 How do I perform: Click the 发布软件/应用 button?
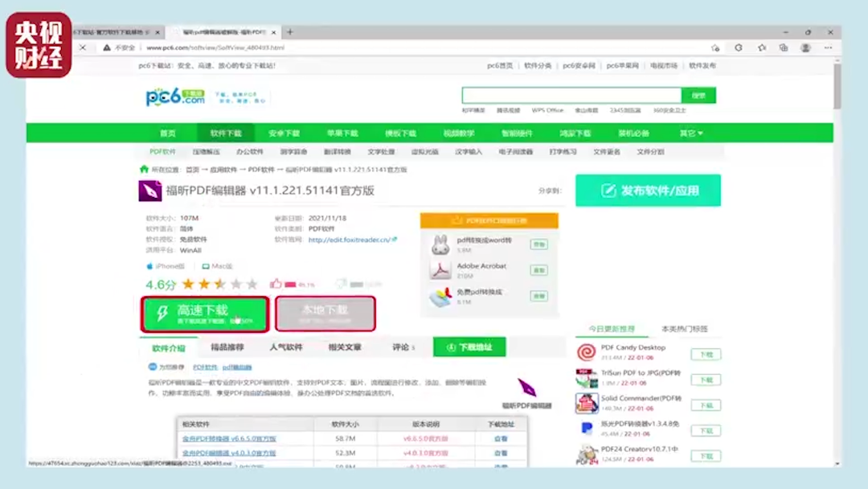(x=648, y=191)
